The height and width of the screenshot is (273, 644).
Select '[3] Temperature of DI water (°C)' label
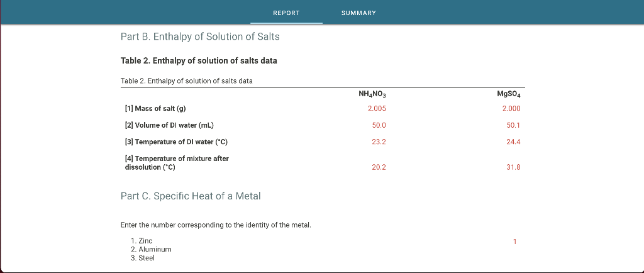point(176,142)
